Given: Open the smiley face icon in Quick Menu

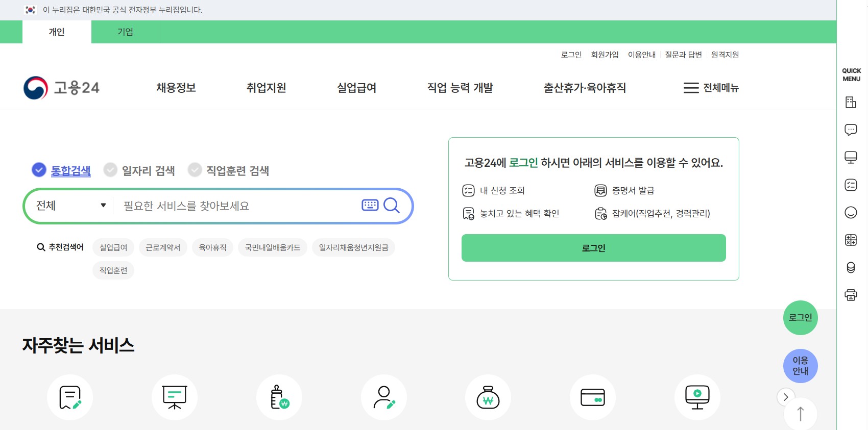Looking at the screenshot, I should (851, 212).
